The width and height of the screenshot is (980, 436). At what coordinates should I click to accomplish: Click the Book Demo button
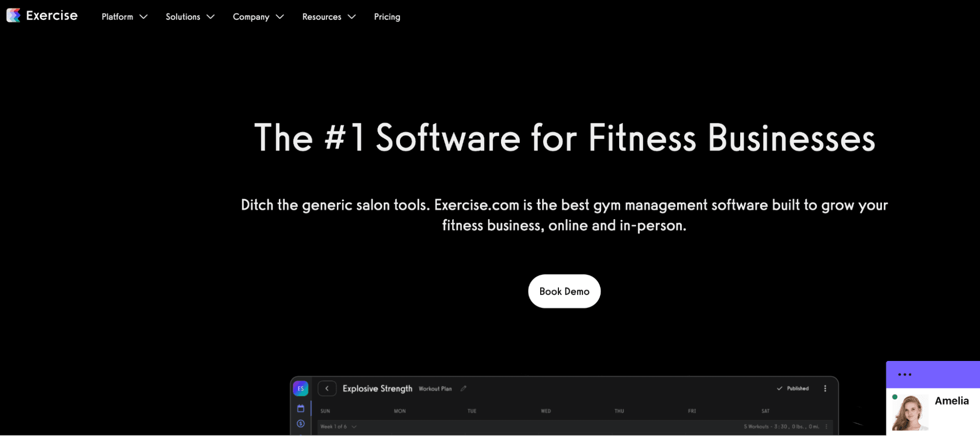(x=564, y=291)
